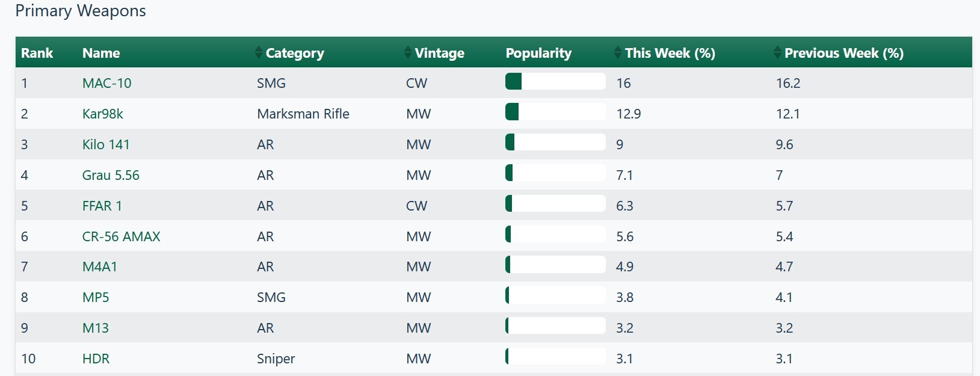The height and width of the screenshot is (376, 980).
Task: Select the Marksman Rifle category cell
Action: pos(303,114)
